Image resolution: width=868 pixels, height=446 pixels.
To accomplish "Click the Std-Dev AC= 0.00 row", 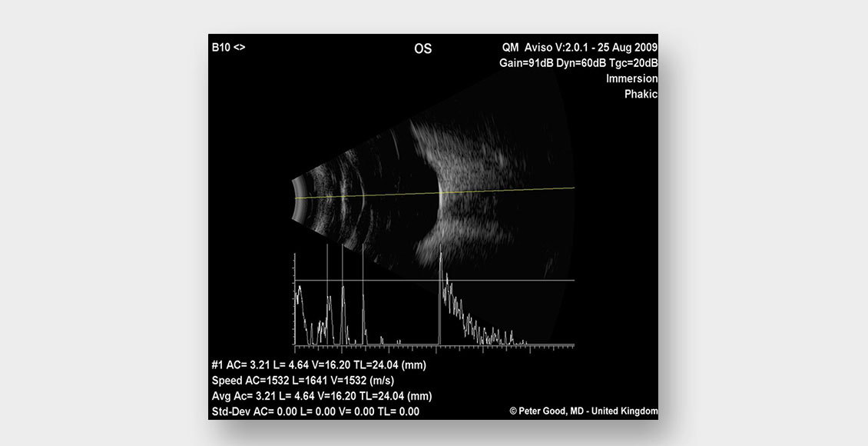I will [x=316, y=411].
